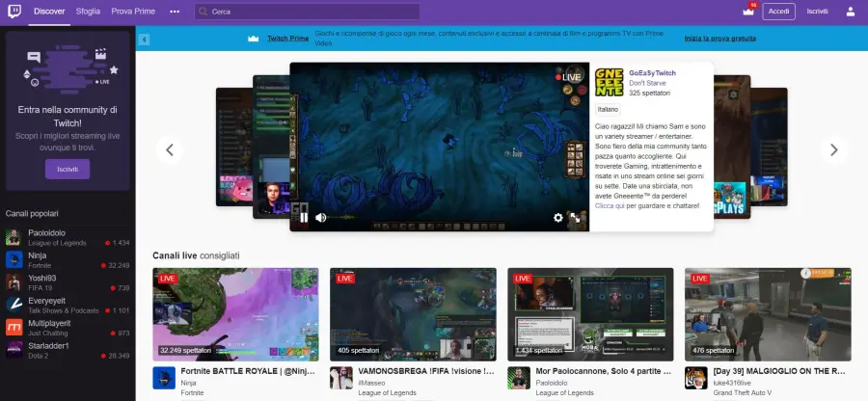Viewport: 868px width, 401px height.
Task: Open the three-dots more menu
Action: point(175,11)
